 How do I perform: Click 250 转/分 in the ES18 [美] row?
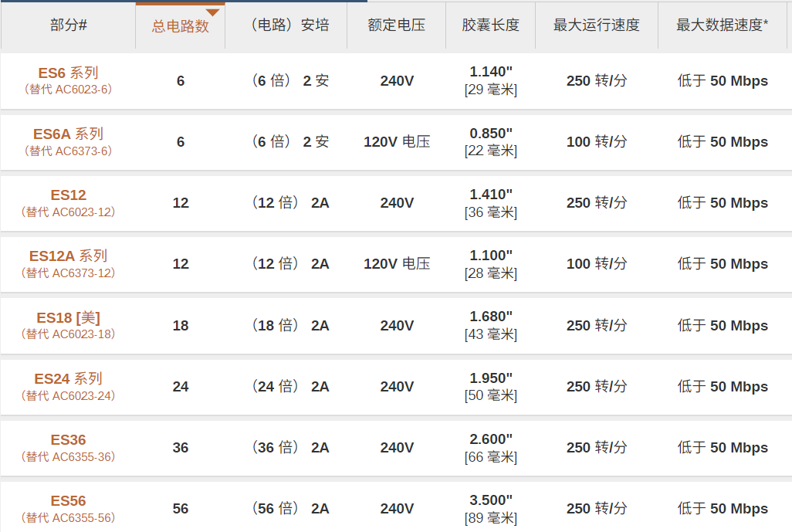597,326
